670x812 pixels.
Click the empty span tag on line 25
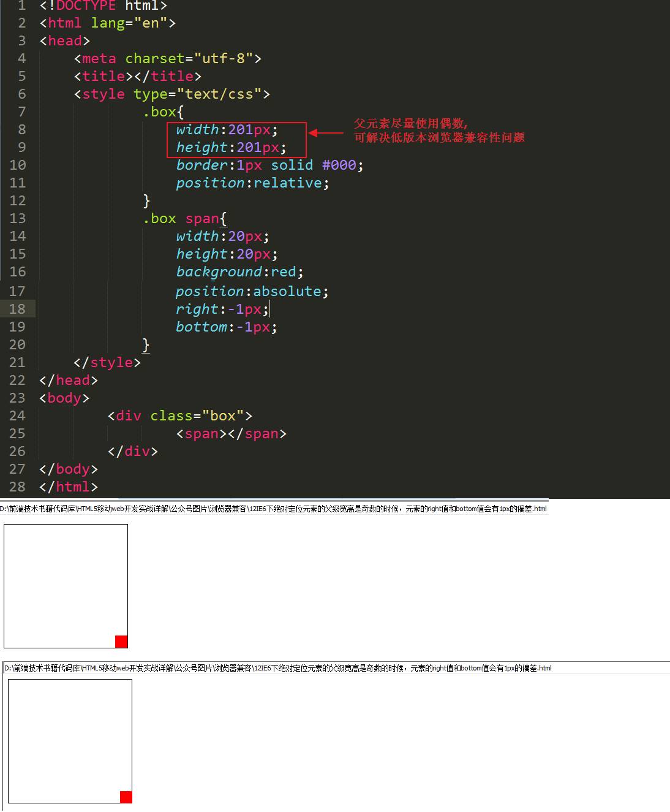coord(231,433)
